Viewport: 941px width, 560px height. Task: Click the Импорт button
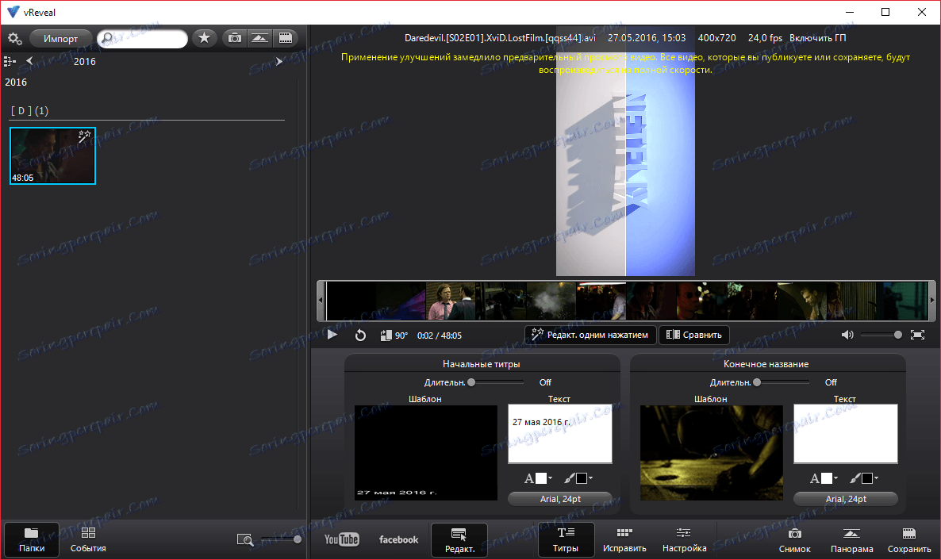pyautogui.click(x=61, y=38)
